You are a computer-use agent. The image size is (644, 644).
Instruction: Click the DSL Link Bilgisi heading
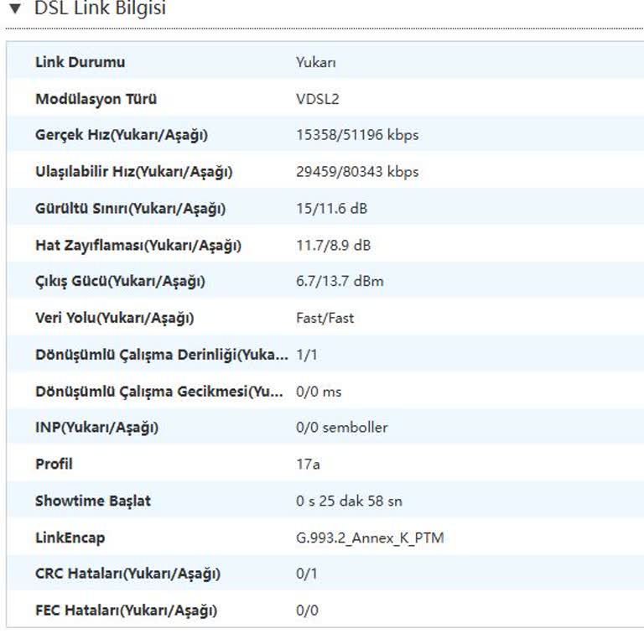tap(101, 8)
